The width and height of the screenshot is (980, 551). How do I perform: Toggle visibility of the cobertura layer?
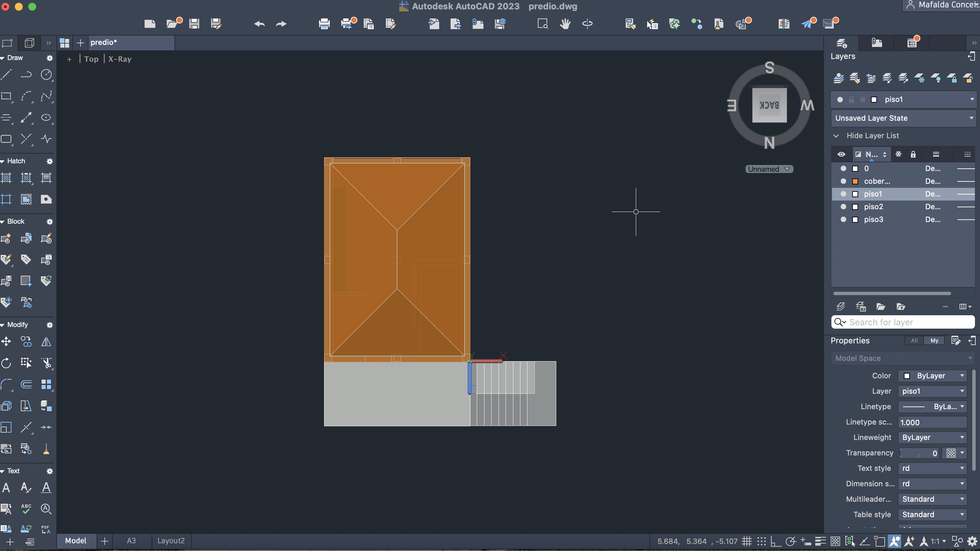point(843,181)
